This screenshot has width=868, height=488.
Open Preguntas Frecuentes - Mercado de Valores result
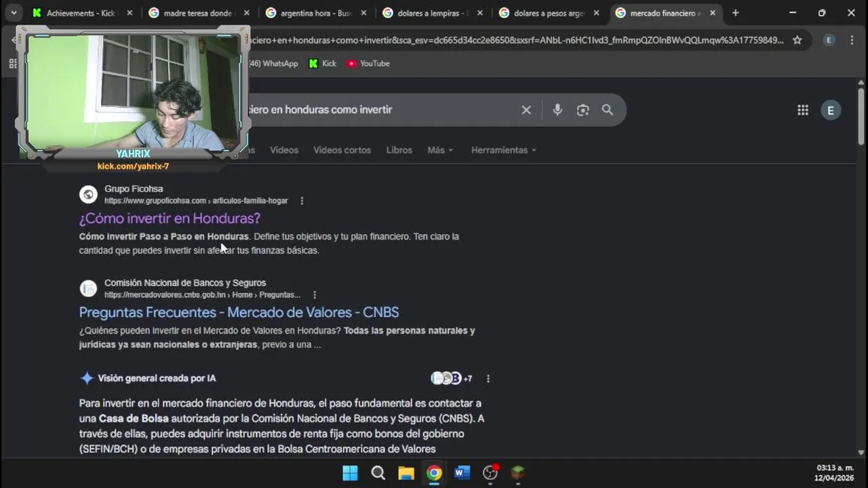tap(239, 312)
